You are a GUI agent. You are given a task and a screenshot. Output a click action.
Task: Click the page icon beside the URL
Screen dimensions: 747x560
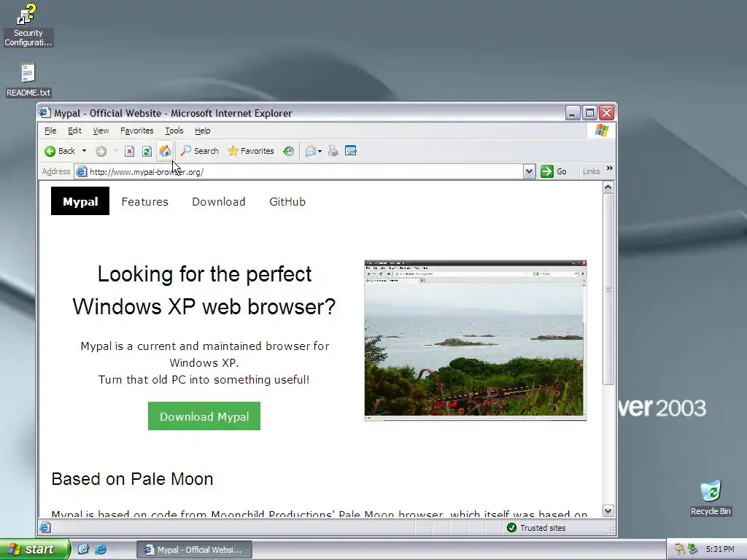[82, 171]
